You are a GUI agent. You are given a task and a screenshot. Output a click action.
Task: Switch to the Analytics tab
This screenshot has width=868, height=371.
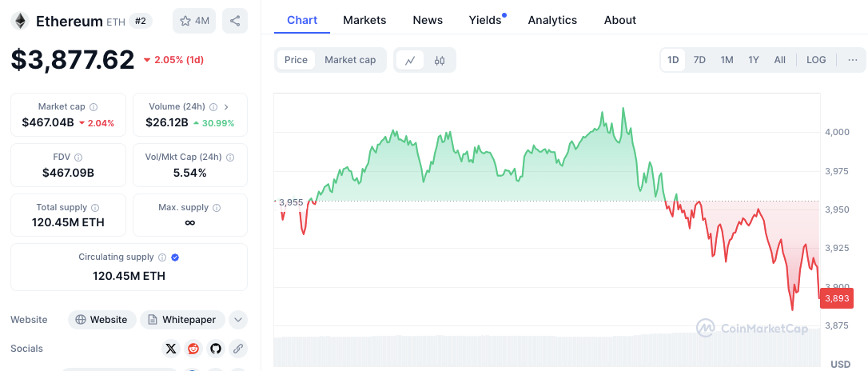click(552, 20)
